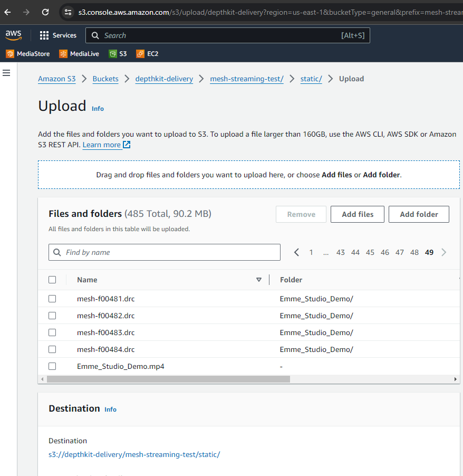Toggle the select-all checkbox in table header
The width and height of the screenshot is (463, 476).
click(52, 280)
